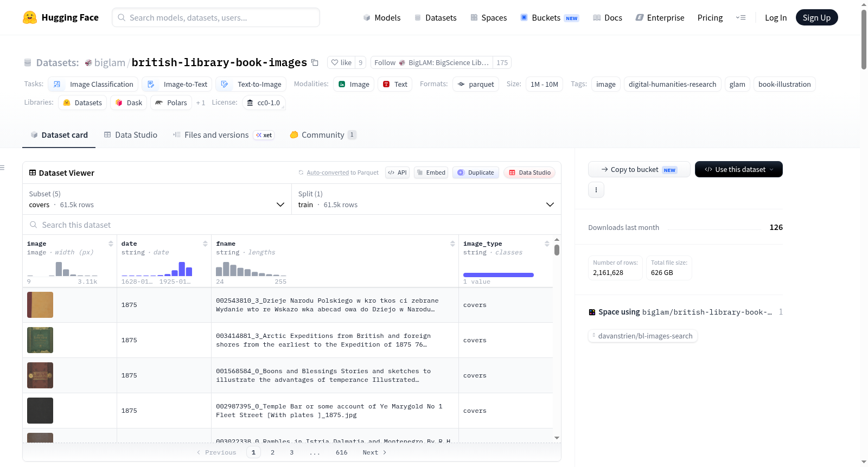Open the Polars library tag
Viewport: 868px width, 467px height.
(x=171, y=103)
